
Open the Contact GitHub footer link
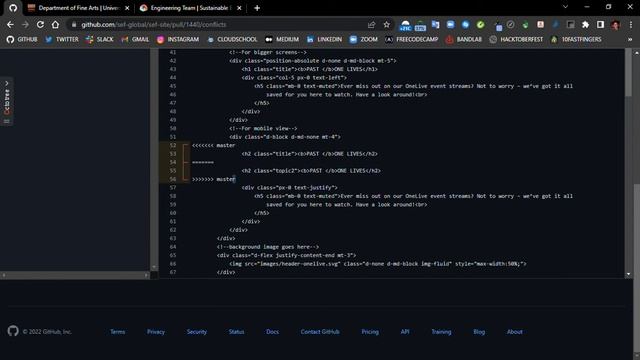tap(320, 332)
